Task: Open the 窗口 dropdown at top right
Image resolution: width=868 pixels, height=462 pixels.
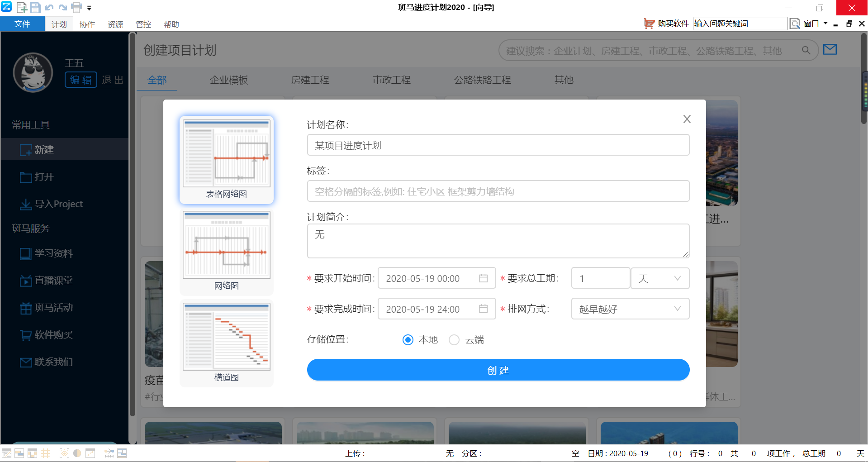Action: click(x=814, y=23)
